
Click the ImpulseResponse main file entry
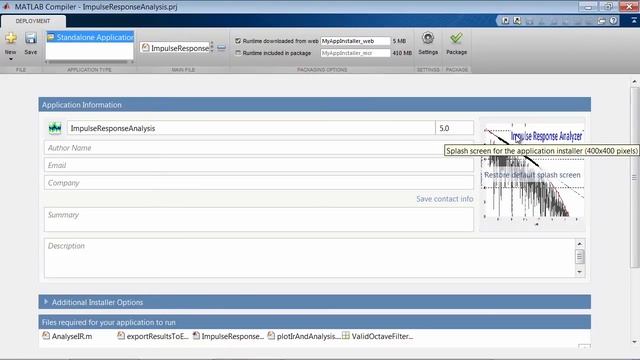(176, 48)
